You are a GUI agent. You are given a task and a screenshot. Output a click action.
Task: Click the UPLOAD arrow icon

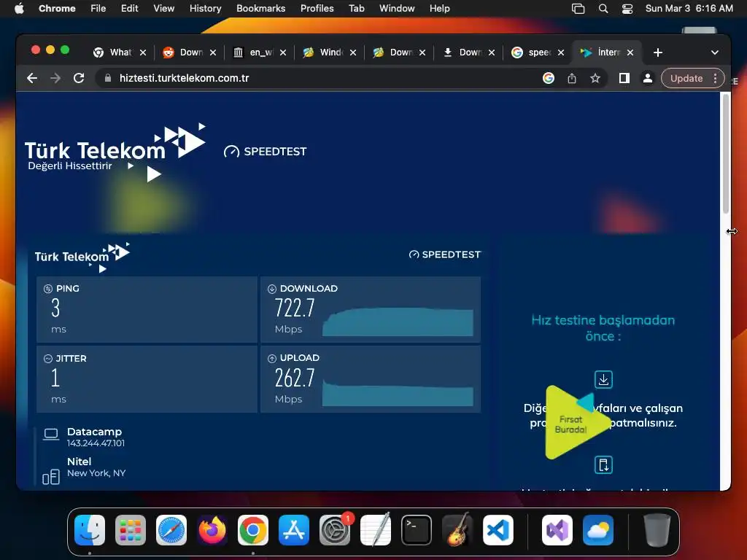tap(272, 358)
